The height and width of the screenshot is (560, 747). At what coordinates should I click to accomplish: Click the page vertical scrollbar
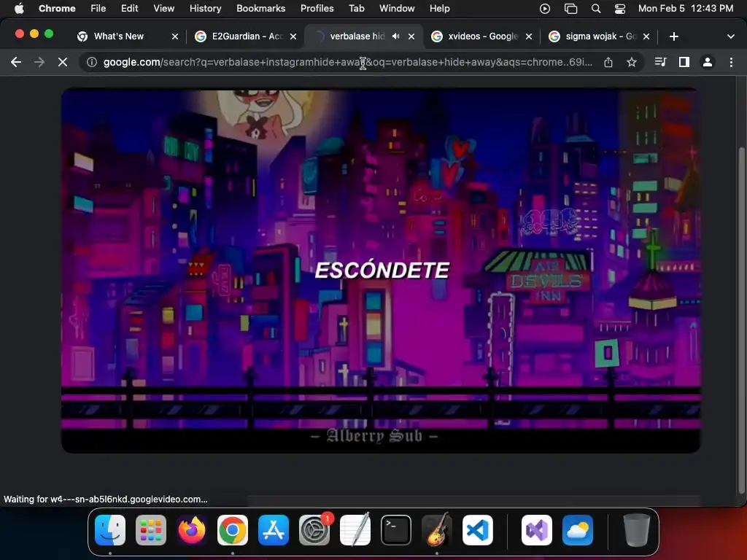741,319
